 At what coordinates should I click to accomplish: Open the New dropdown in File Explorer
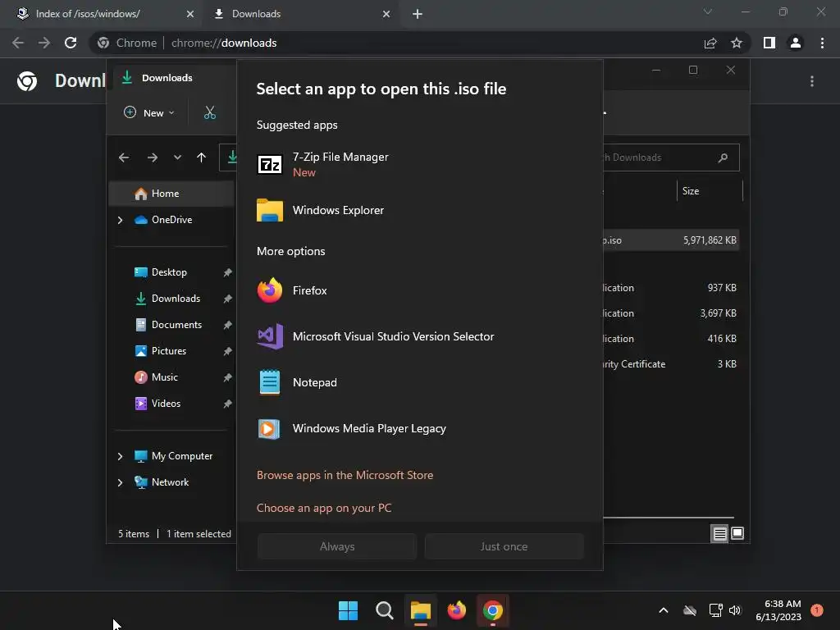[149, 112]
